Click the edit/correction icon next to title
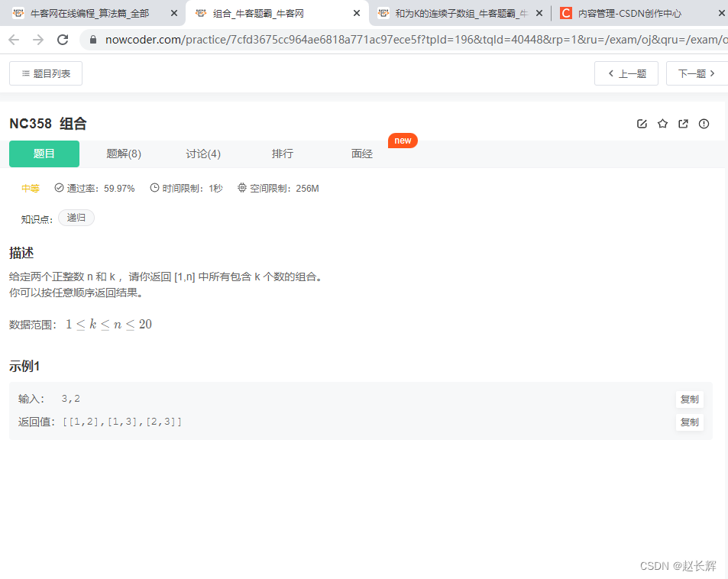The image size is (728, 579). coord(642,123)
